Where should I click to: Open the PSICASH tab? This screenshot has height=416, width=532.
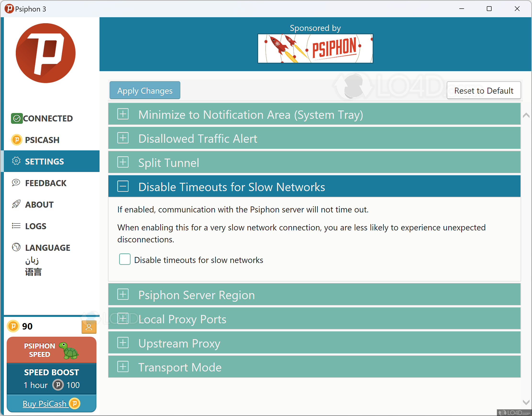(42, 140)
